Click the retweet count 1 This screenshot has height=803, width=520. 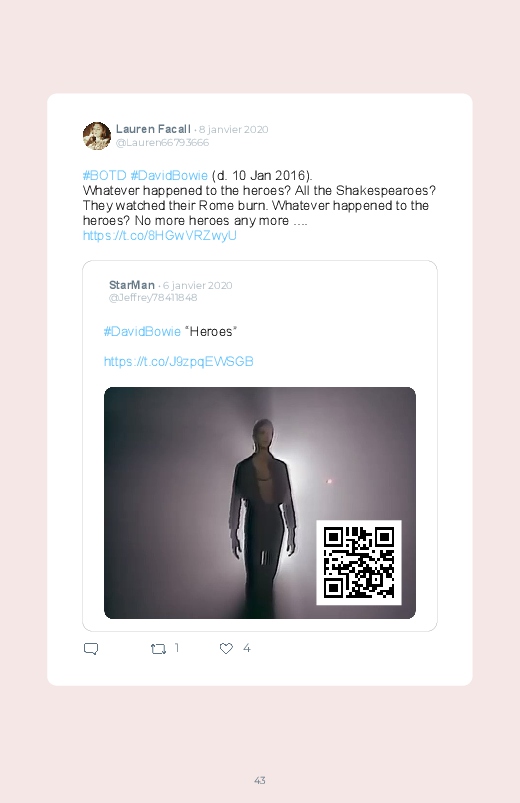point(177,648)
